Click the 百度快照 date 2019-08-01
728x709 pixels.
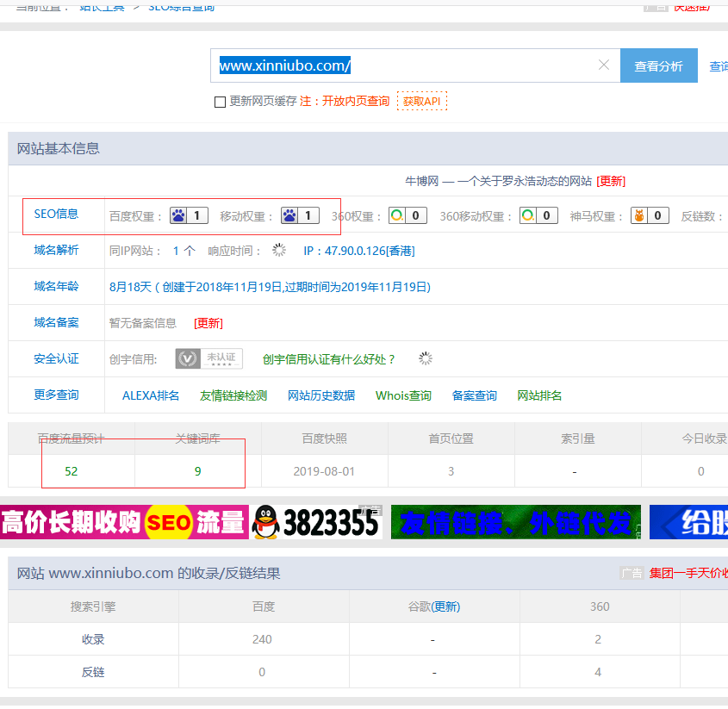tap(324, 471)
